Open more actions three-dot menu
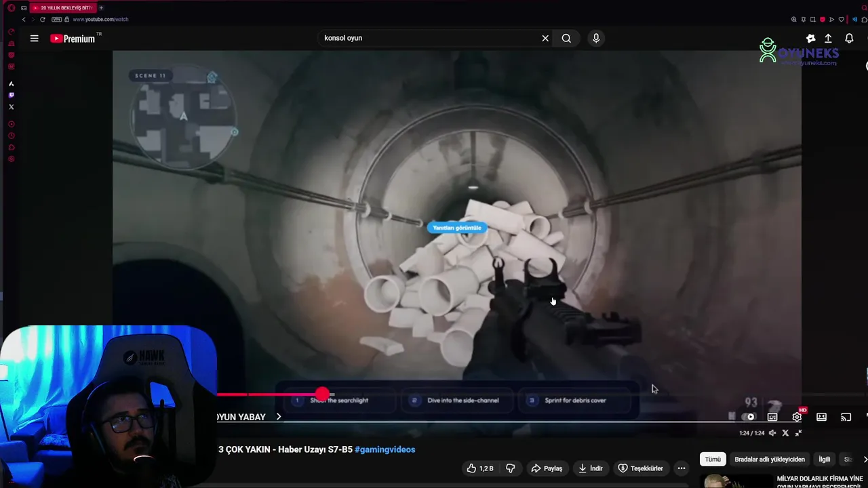 pyautogui.click(x=682, y=468)
